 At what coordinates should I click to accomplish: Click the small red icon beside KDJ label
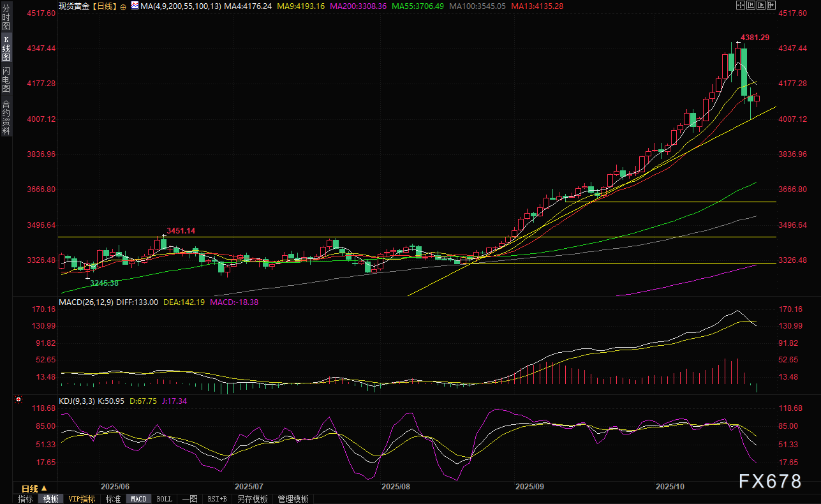pos(18,400)
